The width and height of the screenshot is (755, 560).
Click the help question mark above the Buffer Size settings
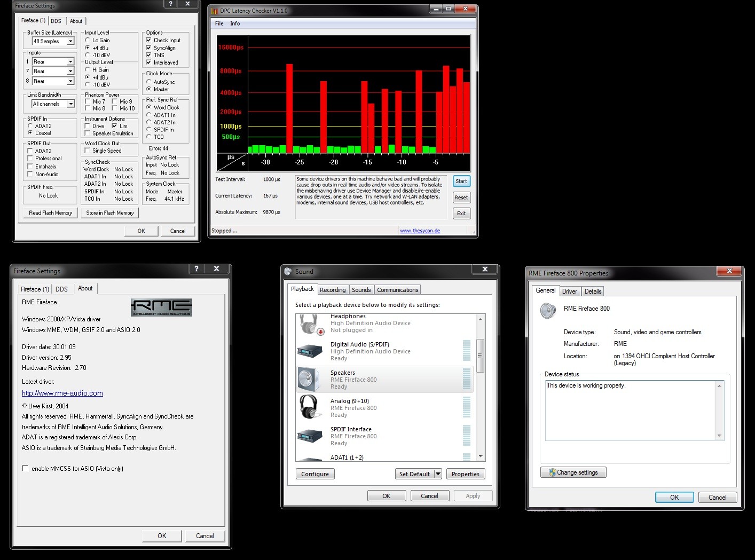[x=171, y=4]
